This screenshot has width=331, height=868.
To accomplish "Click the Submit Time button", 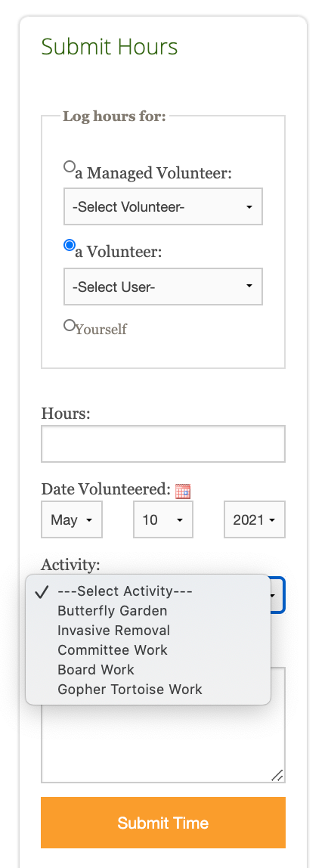I will click(x=163, y=823).
